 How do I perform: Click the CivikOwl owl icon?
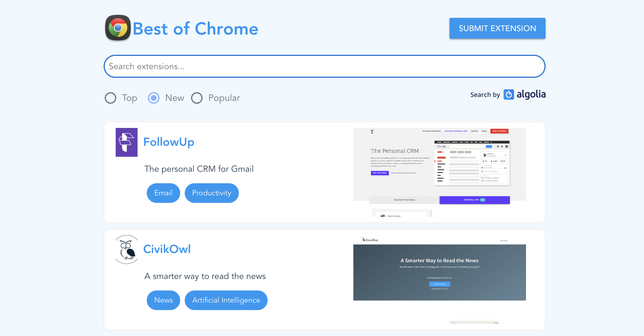tap(127, 249)
